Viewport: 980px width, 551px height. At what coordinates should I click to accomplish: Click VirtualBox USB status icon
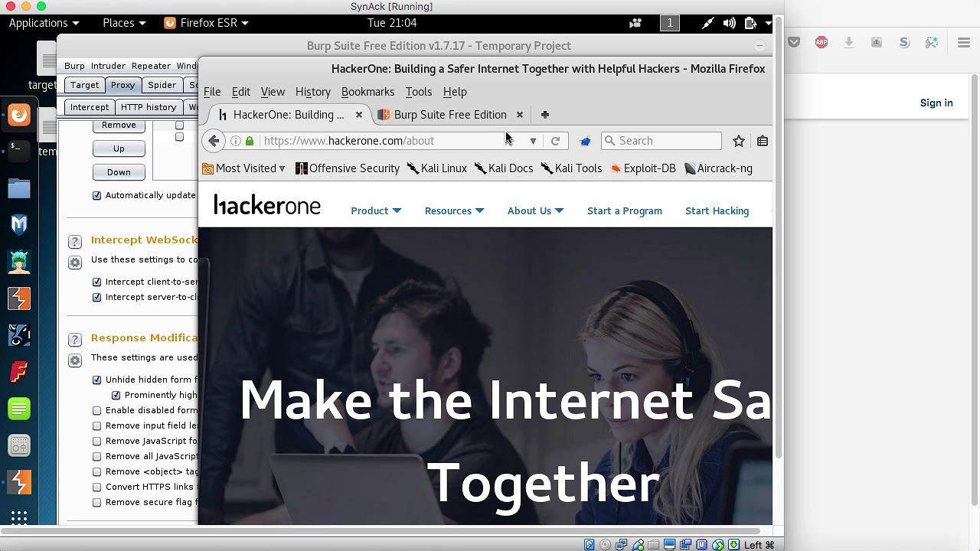(637, 545)
